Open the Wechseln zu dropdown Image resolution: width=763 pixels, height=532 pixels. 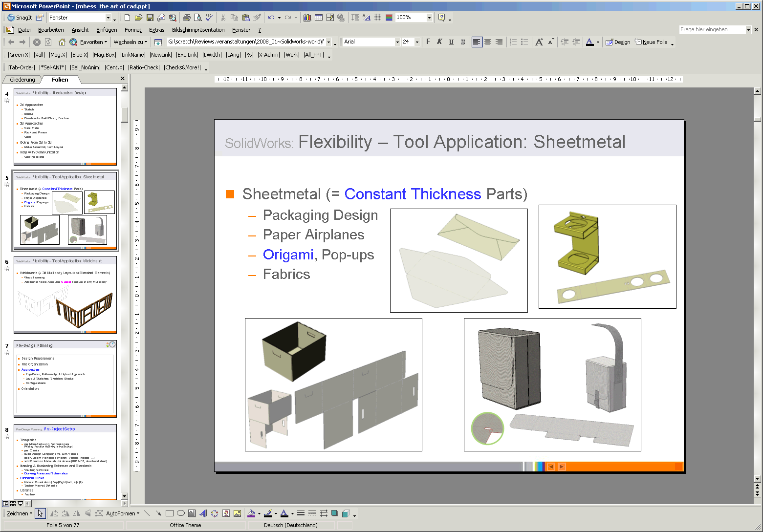(x=131, y=42)
